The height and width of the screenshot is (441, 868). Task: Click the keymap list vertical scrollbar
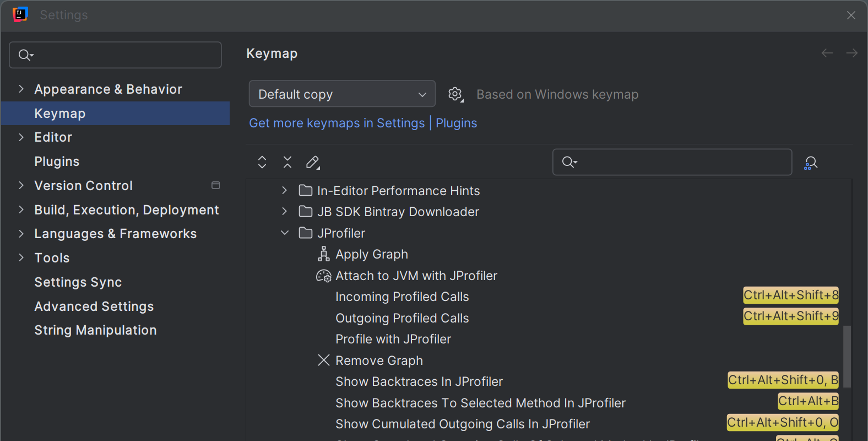(x=847, y=356)
